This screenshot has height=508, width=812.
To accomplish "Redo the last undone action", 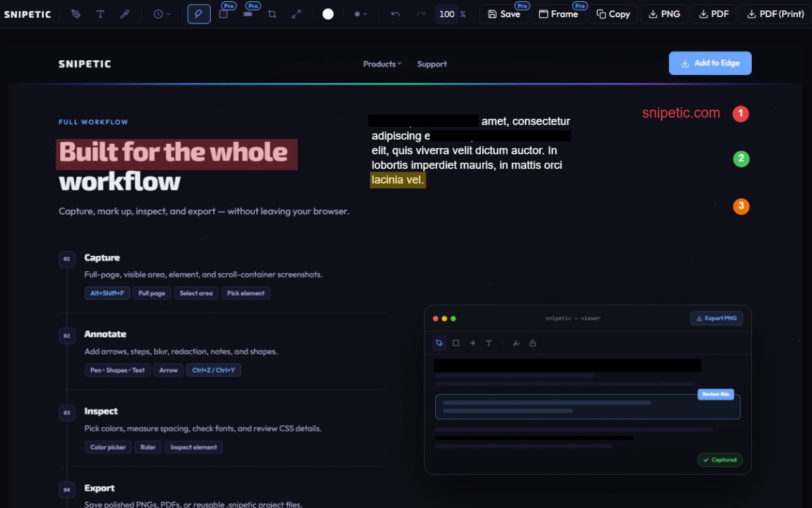I will click(x=421, y=14).
